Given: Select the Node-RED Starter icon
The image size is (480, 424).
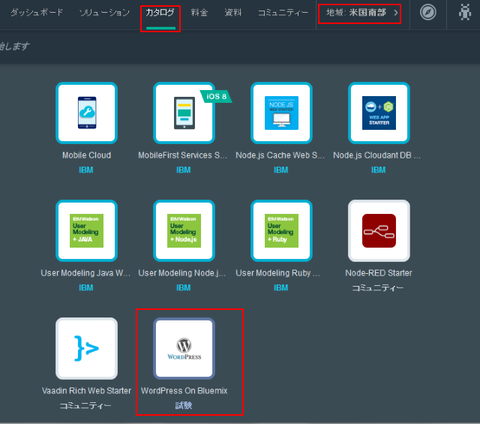Looking at the screenshot, I should pos(379,231).
